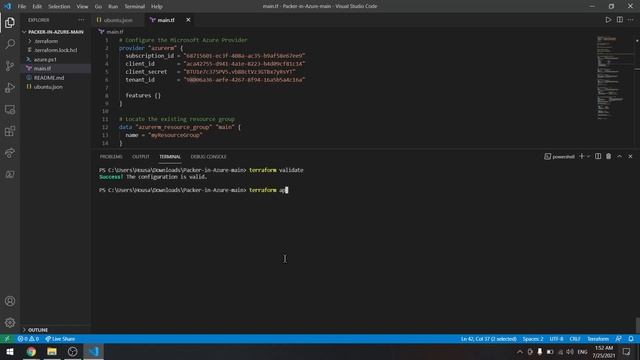The width and height of the screenshot is (640, 360).
Task: Open the Manage settings gear
Action: click(x=10, y=322)
